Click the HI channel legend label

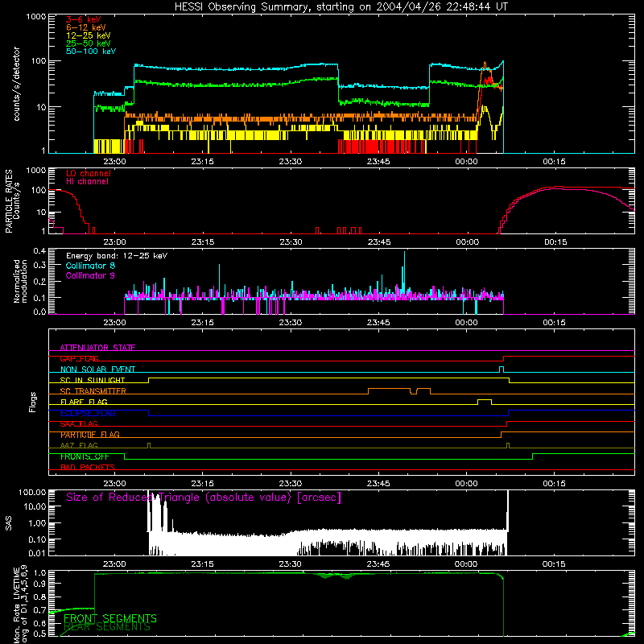pyautogui.click(x=88, y=181)
